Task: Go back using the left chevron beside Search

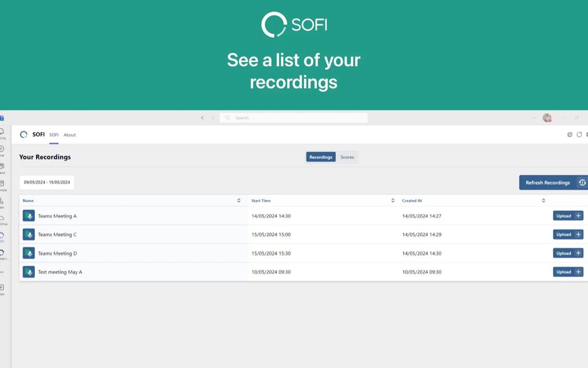Action: coord(202,118)
